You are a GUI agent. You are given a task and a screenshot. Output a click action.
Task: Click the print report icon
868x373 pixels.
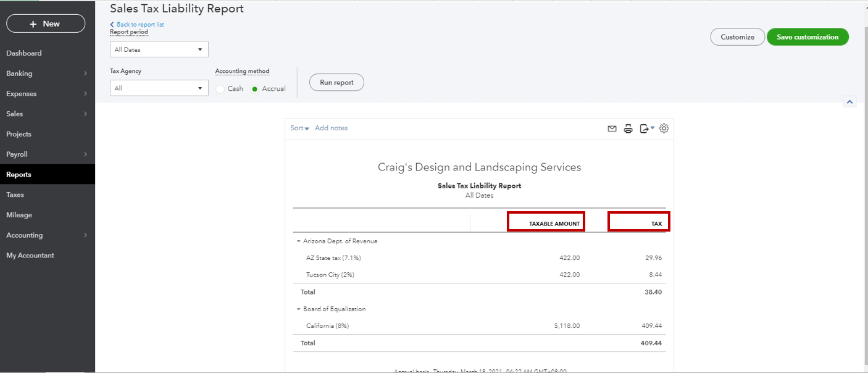(628, 128)
